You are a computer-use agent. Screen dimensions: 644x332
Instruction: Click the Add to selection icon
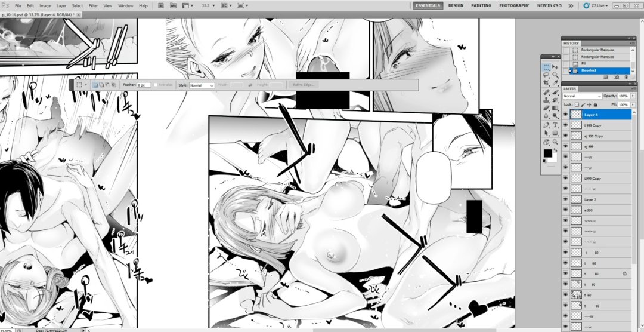click(x=101, y=85)
